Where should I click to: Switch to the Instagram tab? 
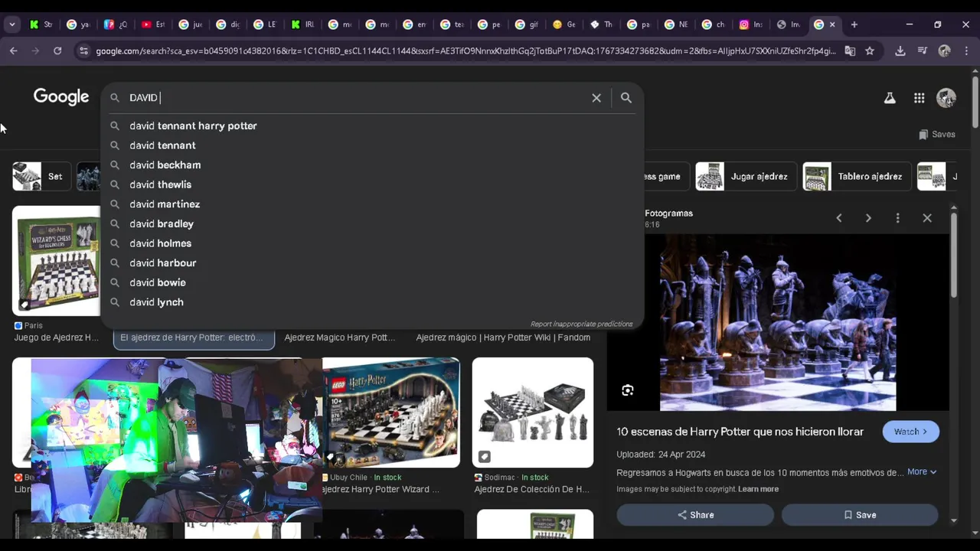(x=750, y=24)
